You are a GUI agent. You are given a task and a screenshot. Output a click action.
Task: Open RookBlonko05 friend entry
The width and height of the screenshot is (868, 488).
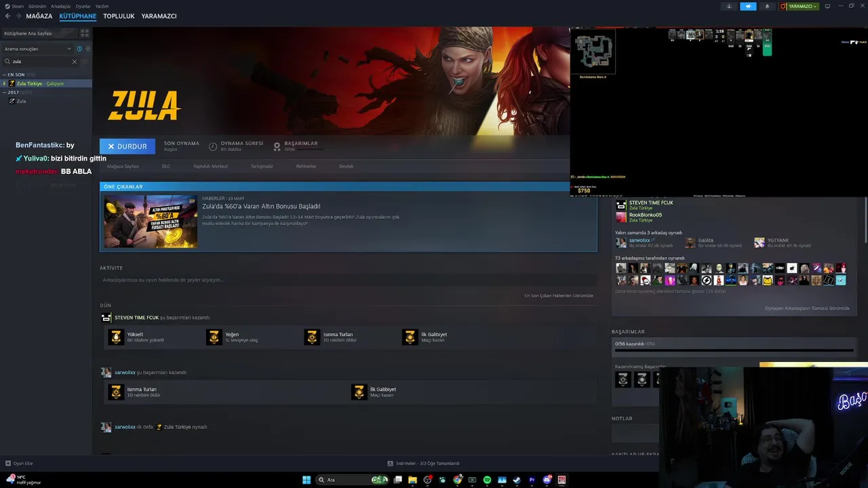639,217
